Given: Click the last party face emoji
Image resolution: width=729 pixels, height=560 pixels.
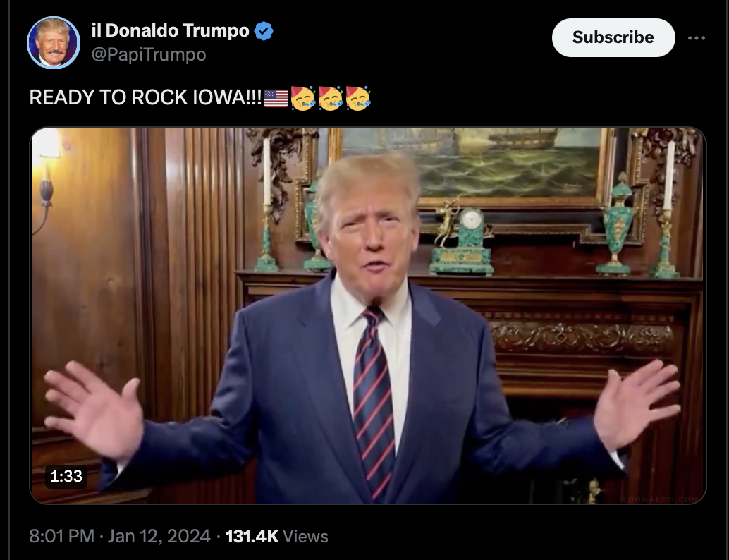Looking at the screenshot, I should click(358, 97).
